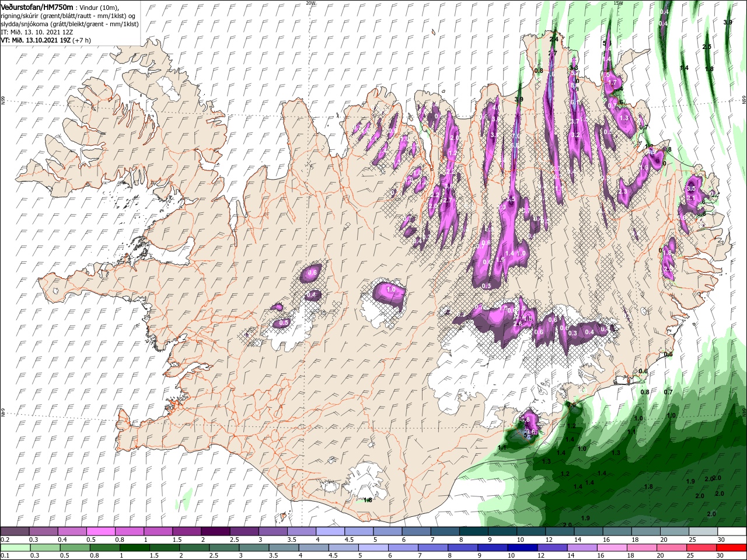Select the 14 light violet rain scale swatch

point(581,548)
